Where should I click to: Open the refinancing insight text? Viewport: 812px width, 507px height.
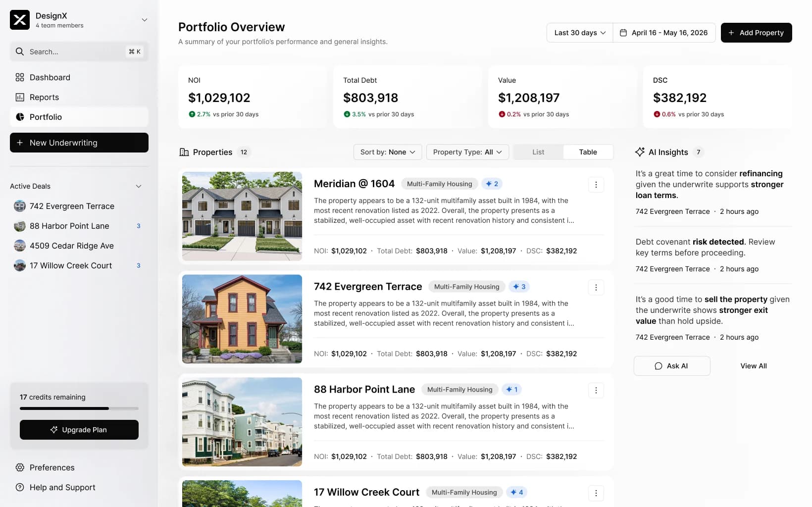710,184
